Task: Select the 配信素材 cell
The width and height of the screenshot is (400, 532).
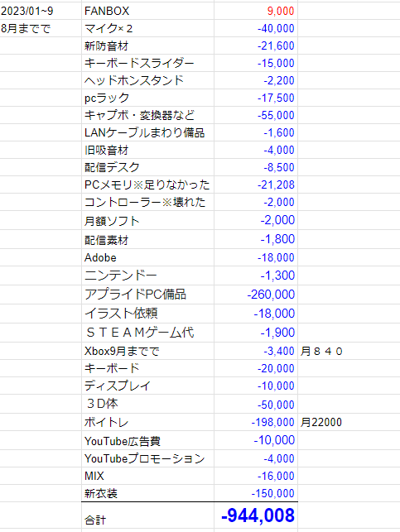Action: click(147, 239)
